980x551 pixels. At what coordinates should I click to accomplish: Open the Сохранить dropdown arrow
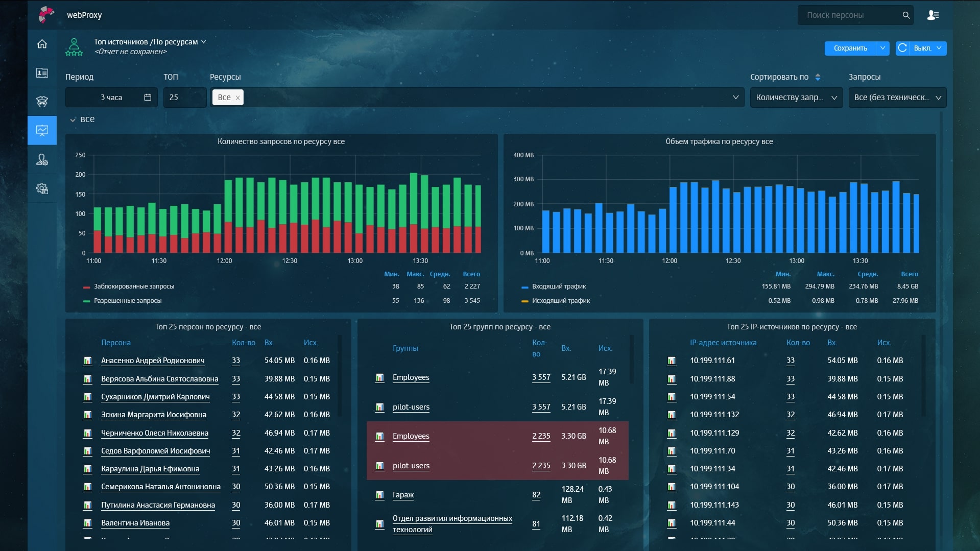[882, 48]
